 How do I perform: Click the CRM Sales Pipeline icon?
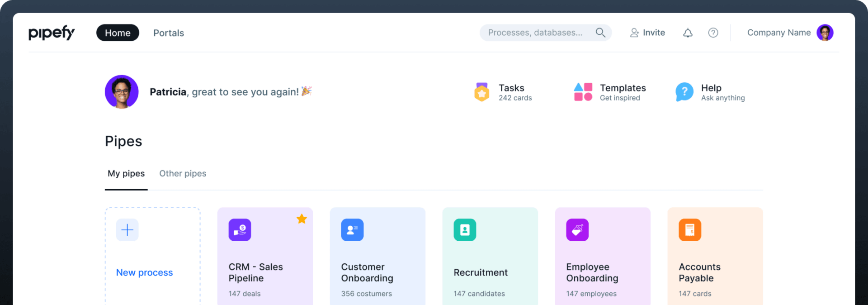pyautogui.click(x=240, y=230)
